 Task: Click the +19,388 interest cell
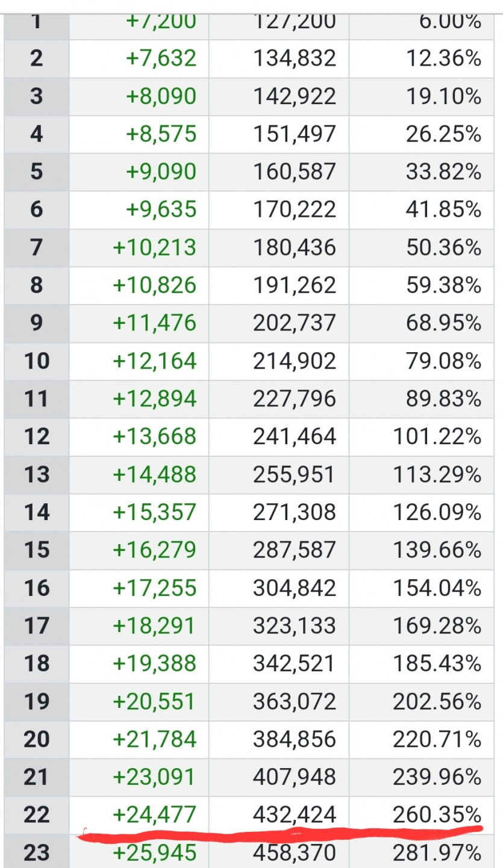tap(139, 663)
